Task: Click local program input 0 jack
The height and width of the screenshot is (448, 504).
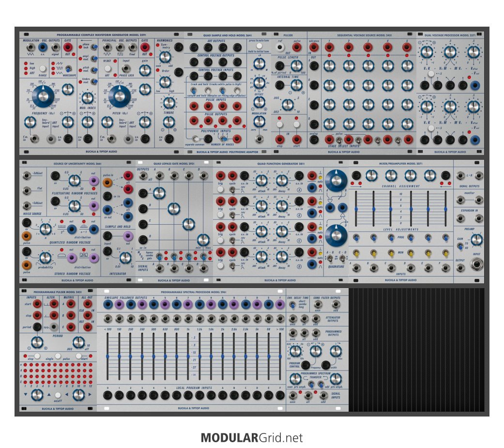Action: pyautogui.click(x=107, y=395)
